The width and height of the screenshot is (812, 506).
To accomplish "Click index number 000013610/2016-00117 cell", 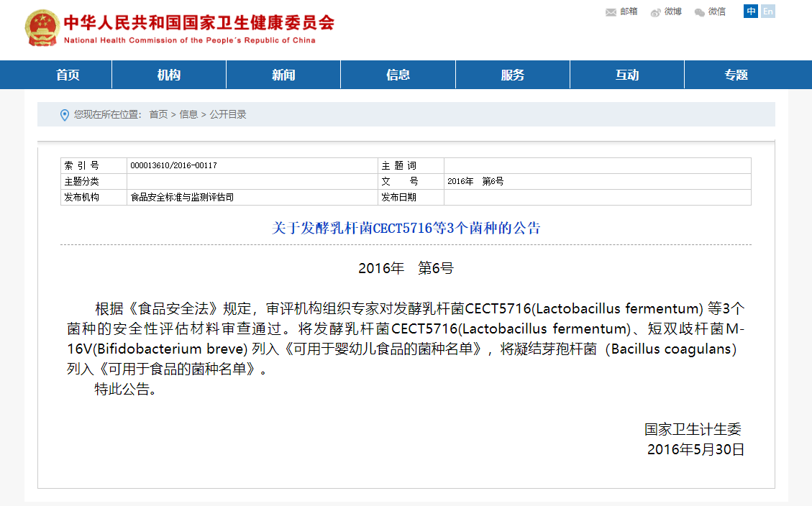I will click(173, 165).
